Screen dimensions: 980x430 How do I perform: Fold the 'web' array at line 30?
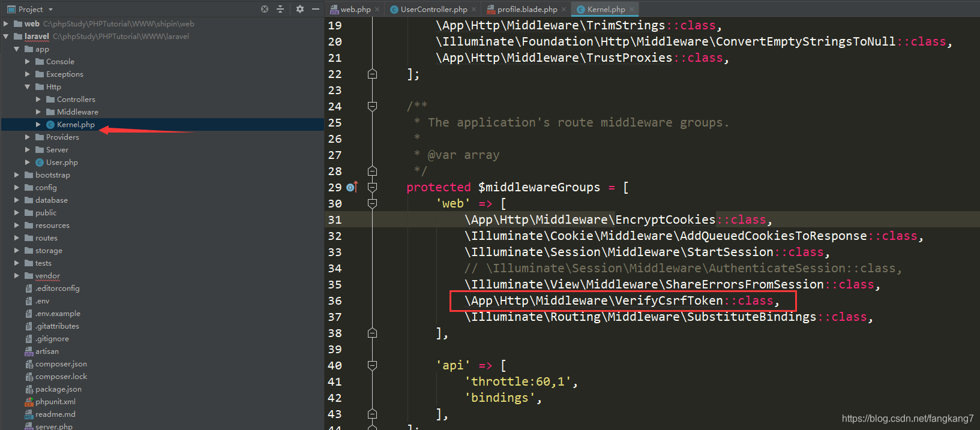372,203
